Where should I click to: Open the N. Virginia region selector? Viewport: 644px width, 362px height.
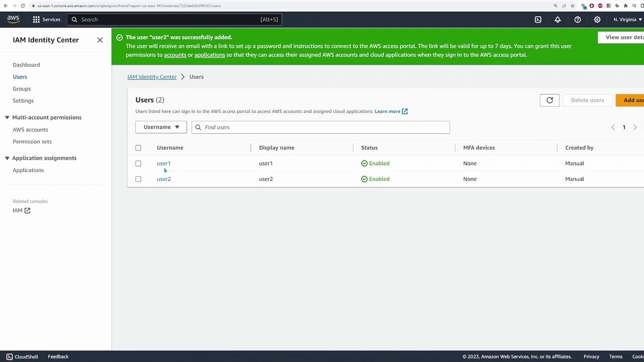tap(627, 20)
